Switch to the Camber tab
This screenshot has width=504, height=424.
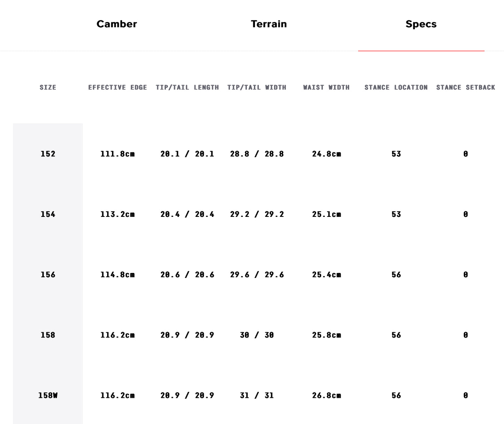[116, 24]
